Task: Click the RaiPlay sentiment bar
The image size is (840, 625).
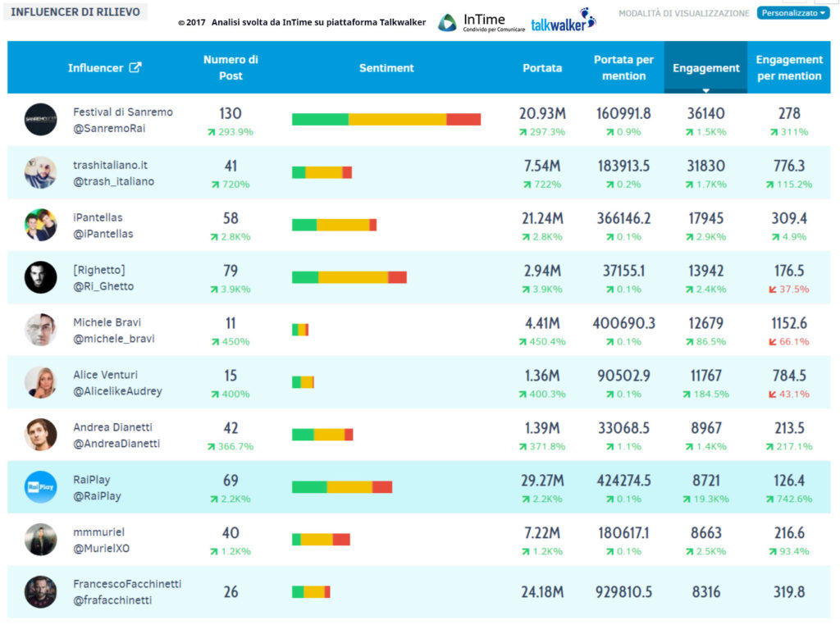Action: click(342, 487)
